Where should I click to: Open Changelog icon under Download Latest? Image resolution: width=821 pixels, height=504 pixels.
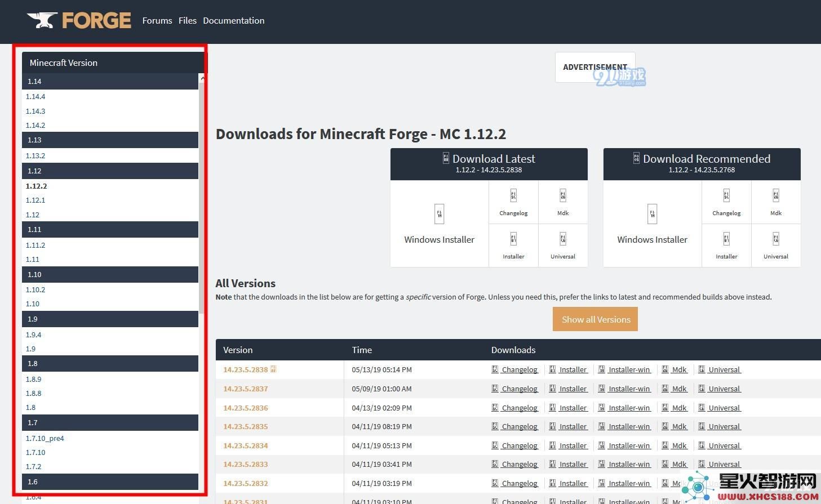(x=513, y=195)
